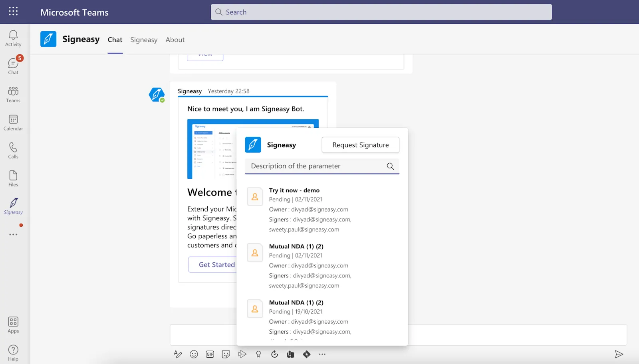Screen dimensions: 639x364
Task: Open Chat in the left sidebar
Action: [13, 66]
